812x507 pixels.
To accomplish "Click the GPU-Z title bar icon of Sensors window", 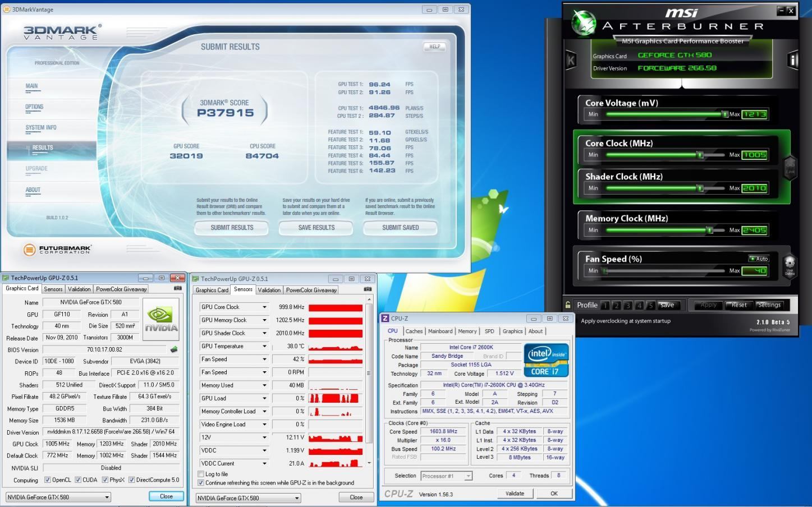I will pyautogui.click(x=195, y=279).
